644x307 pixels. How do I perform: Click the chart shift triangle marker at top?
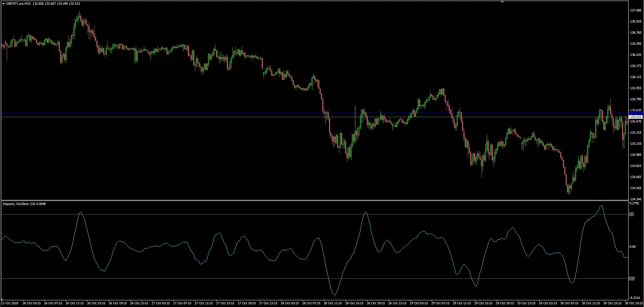click(x=502, y=2)
